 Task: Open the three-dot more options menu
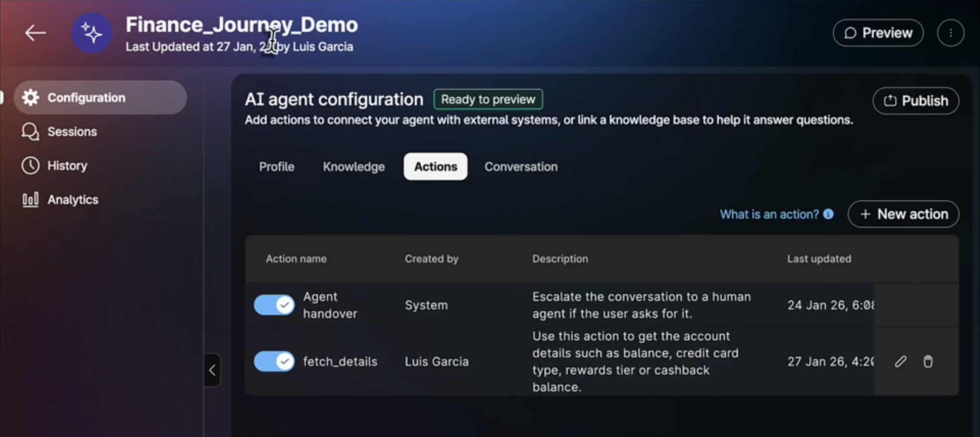pyautogui.click(x=950, y=33)
